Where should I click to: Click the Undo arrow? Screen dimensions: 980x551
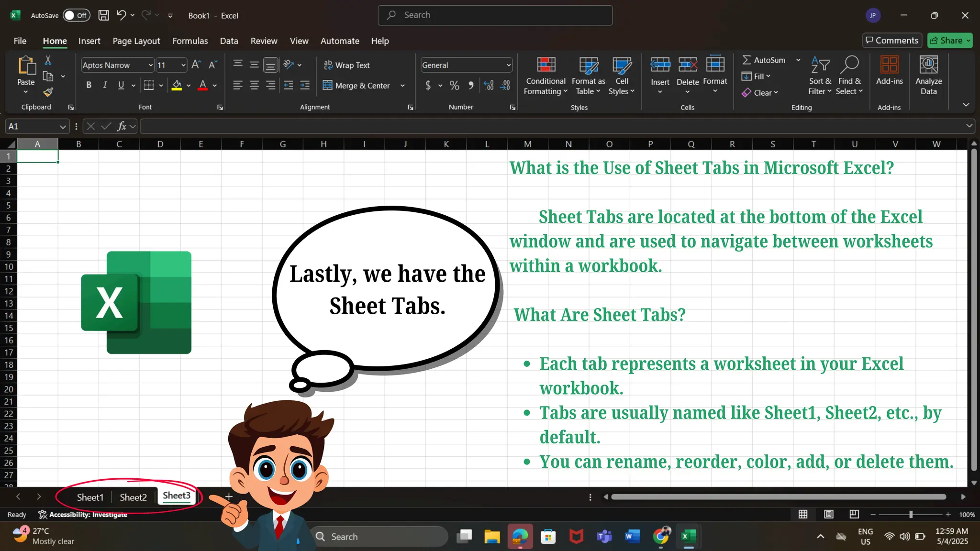click(121, 15)
